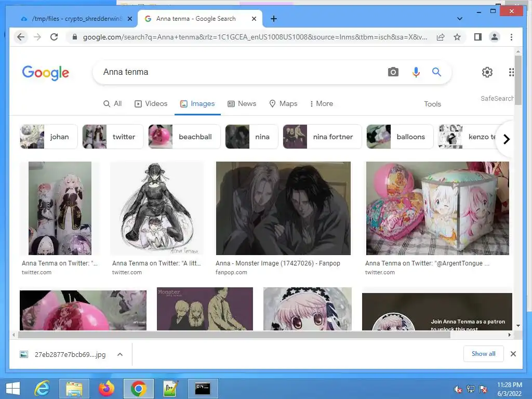Click the muted volume tray icon
This screenshot has height=399, width=532.
click(458, 389)
